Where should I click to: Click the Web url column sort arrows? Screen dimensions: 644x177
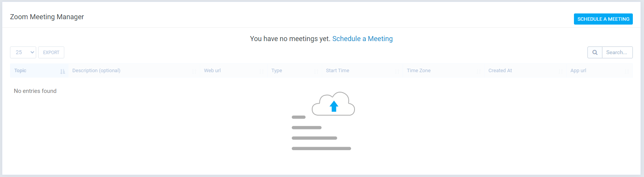click(262, 71)
